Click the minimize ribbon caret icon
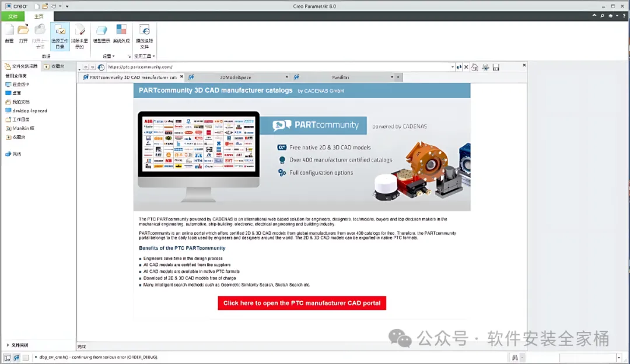The height and width of the screenshot is (364, 630). tap(594, 16)
